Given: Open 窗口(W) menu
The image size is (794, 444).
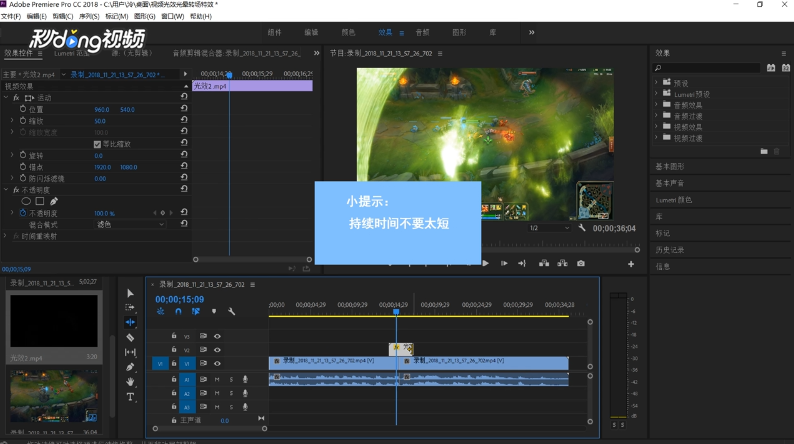Looking at the screenshot, I should (172, 16).
